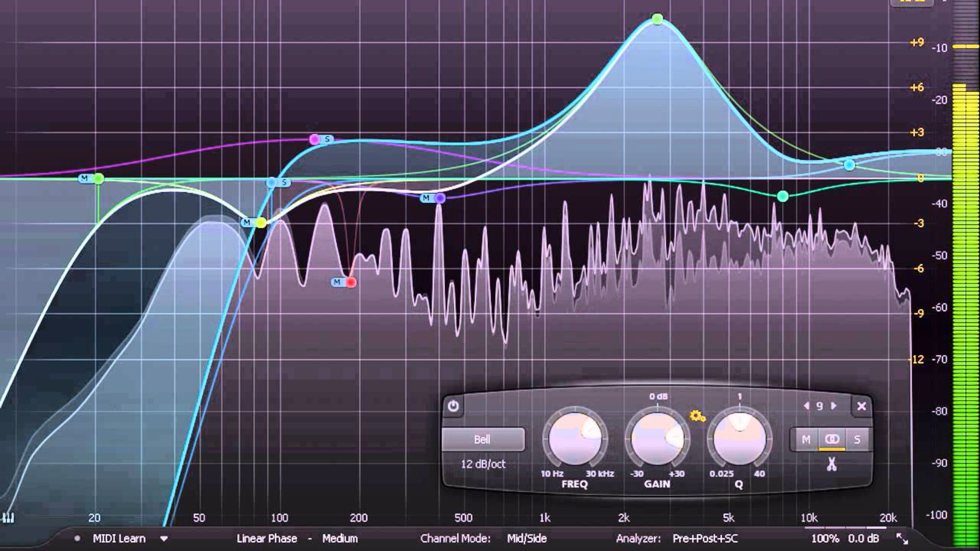
Task: Click the GAIN knob
Action: pos(657,439)
